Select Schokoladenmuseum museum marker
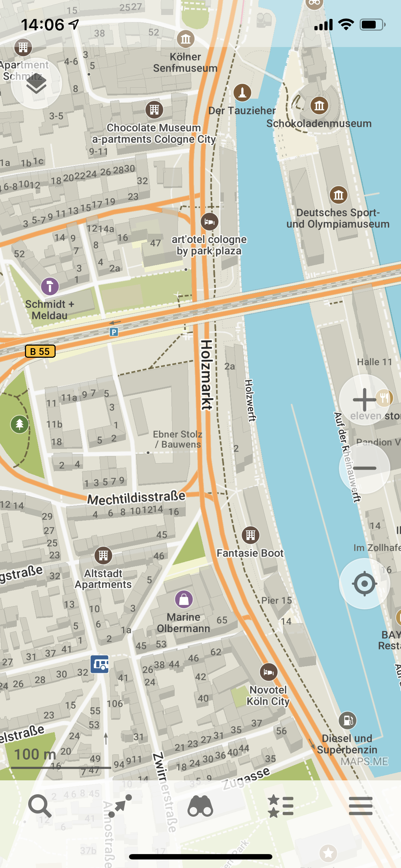The width and height of the screenshot is (401, 868). click(319, 105)
